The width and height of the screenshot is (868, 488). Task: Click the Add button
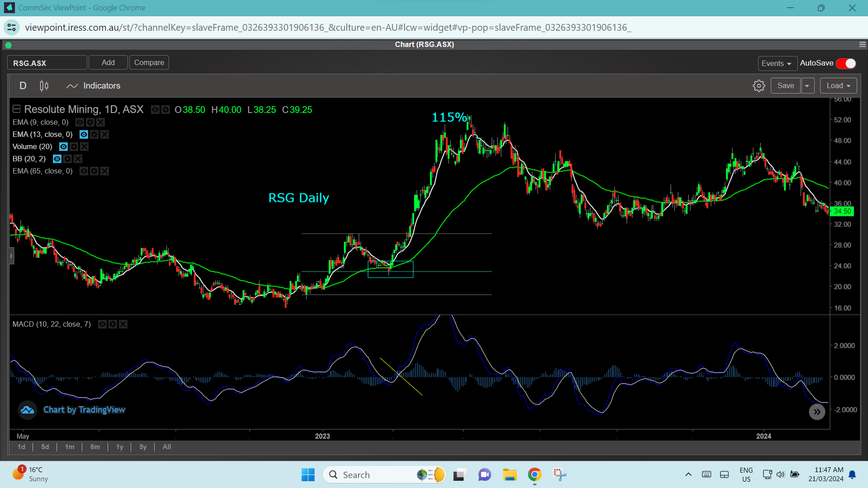pos(108,63)
